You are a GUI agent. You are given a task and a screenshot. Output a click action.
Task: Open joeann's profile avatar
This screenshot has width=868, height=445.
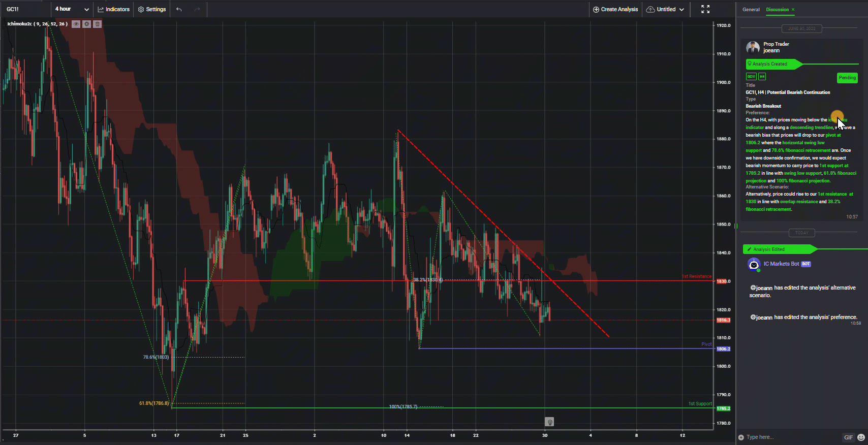tap(753, 48)
